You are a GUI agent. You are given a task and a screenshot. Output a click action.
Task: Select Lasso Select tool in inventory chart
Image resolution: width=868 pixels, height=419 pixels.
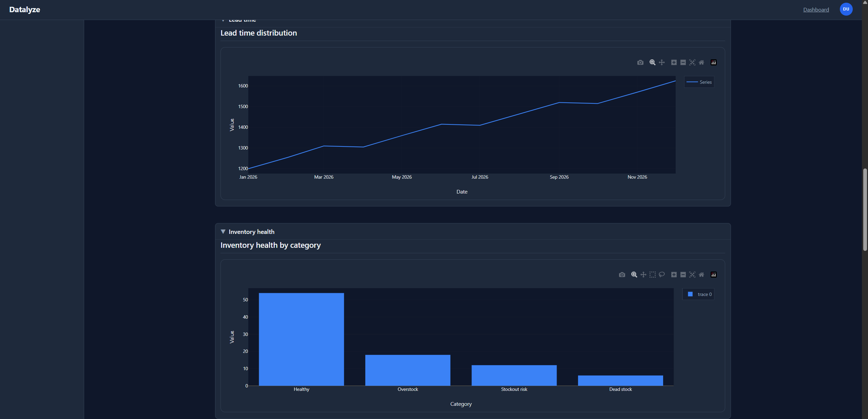tap(661, 275)
